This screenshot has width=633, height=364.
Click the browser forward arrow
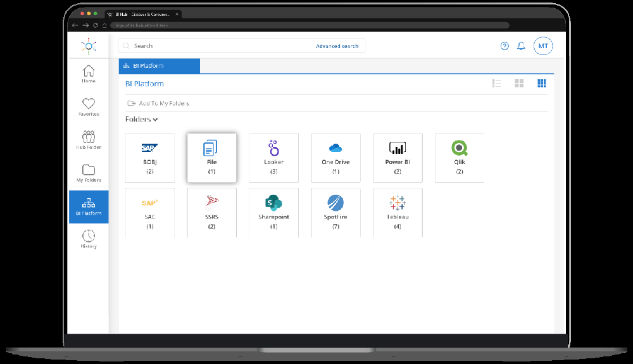click(x=85, y=25)
